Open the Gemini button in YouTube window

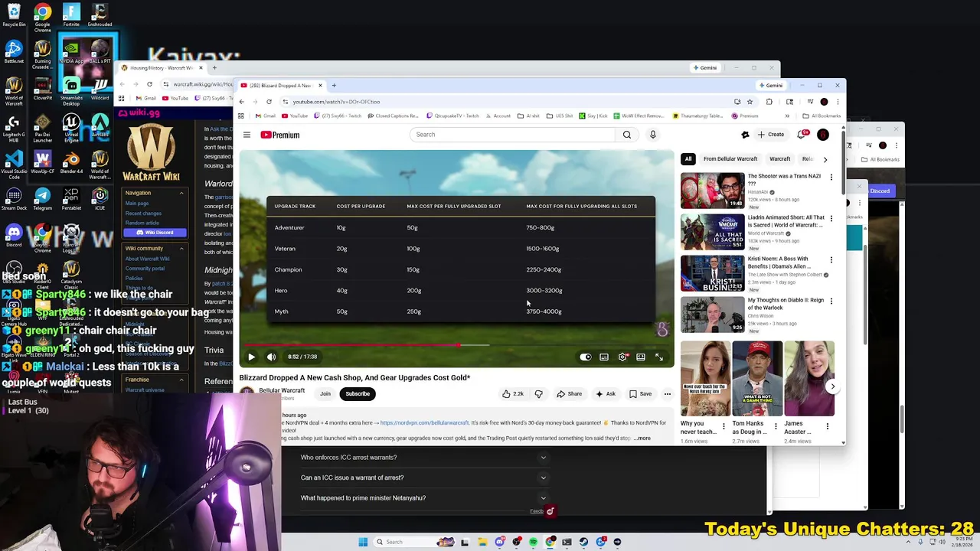[x=770, y=86]
